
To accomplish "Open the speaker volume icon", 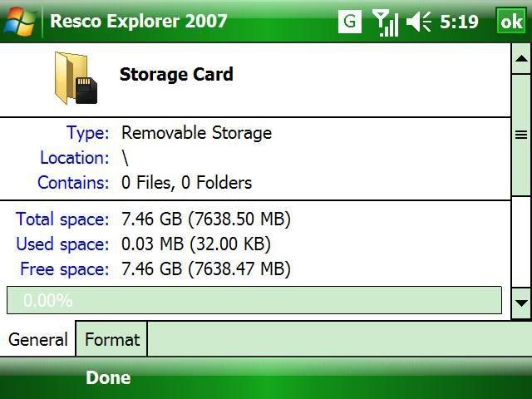I will tap(418, 22).
